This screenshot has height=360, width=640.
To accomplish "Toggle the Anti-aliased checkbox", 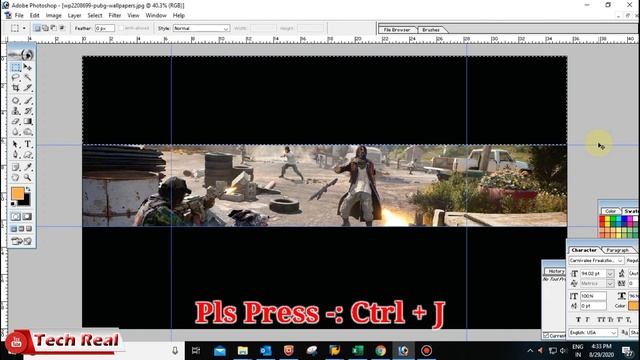I will point(121,28).
